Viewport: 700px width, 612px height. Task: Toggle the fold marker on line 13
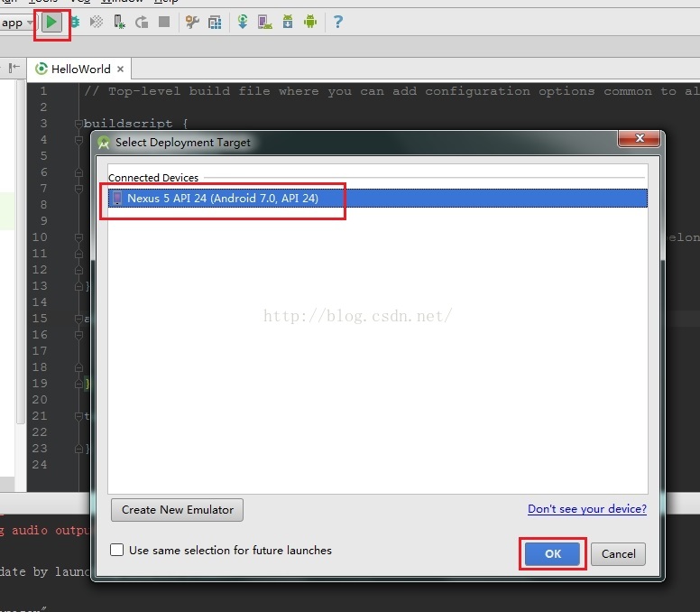78,286
